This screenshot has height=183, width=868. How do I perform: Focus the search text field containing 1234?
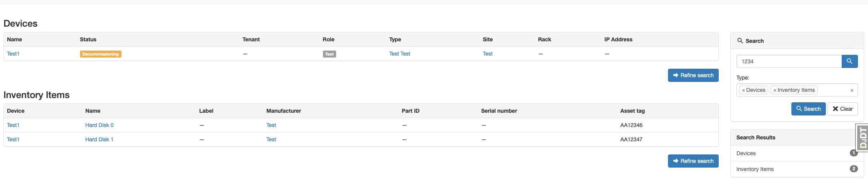pos(789,61)
